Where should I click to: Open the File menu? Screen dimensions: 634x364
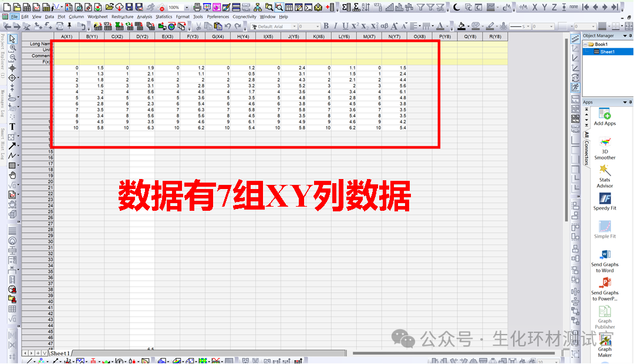(x=15, y=16)
